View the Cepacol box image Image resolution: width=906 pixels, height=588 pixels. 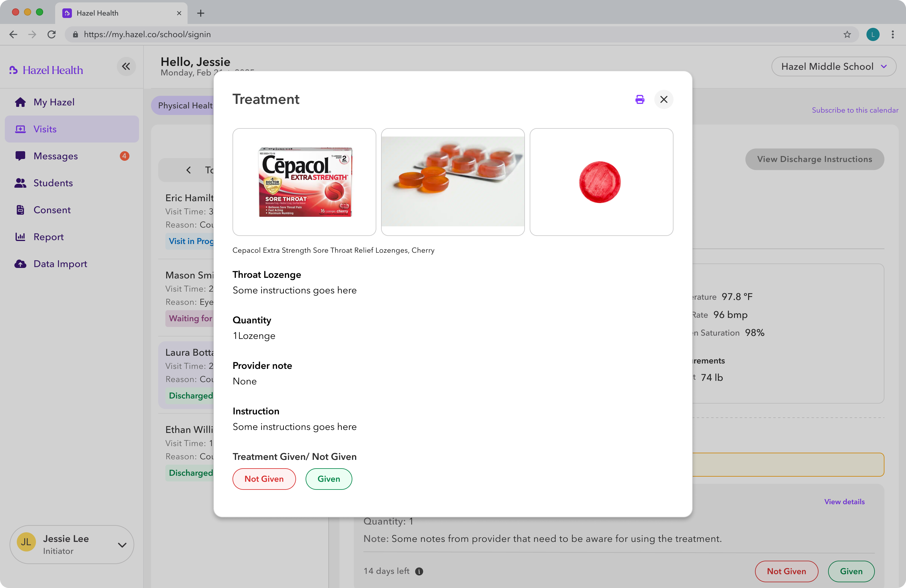click(x=304, y=182)
